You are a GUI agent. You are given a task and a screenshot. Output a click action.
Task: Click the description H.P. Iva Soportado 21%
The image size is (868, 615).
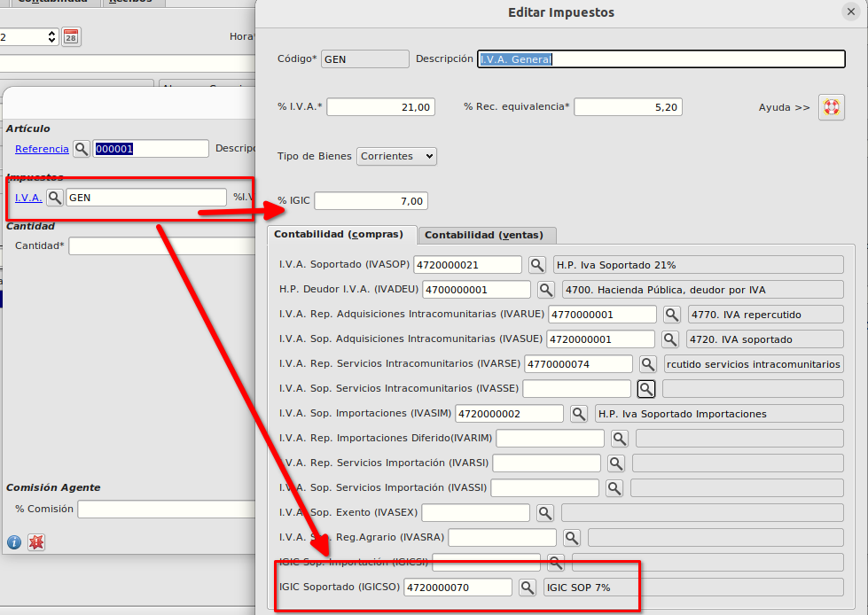[x=699, y=265]
